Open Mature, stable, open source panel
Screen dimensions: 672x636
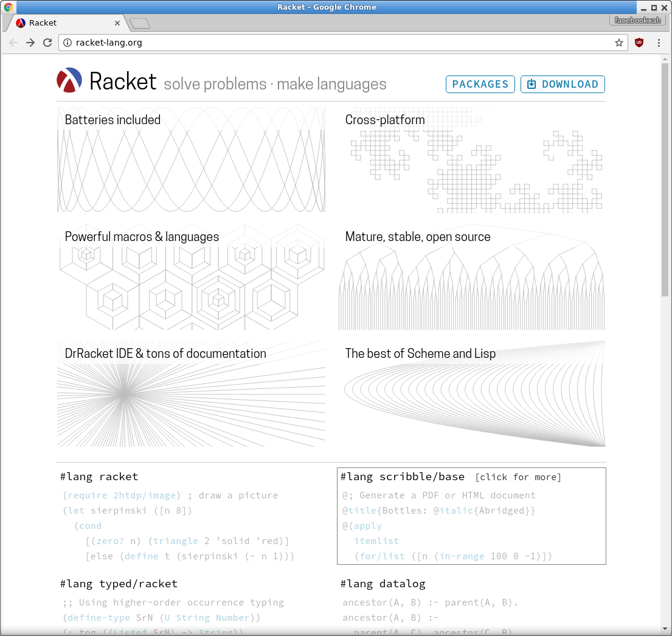(471, 277)
